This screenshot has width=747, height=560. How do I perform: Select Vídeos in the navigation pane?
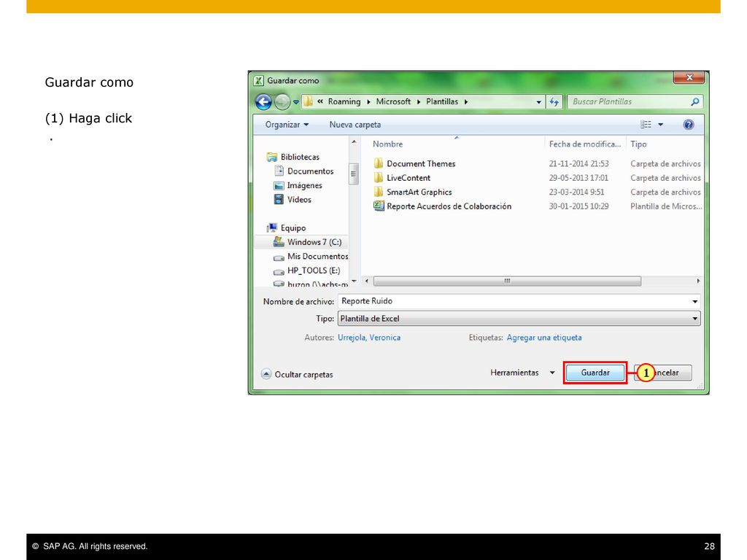[298, 200]
